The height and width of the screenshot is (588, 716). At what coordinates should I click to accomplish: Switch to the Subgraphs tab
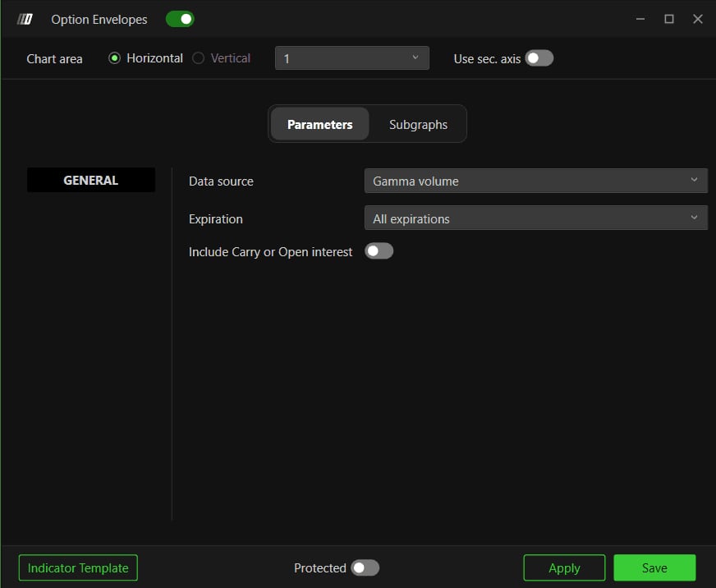[418, 124]
